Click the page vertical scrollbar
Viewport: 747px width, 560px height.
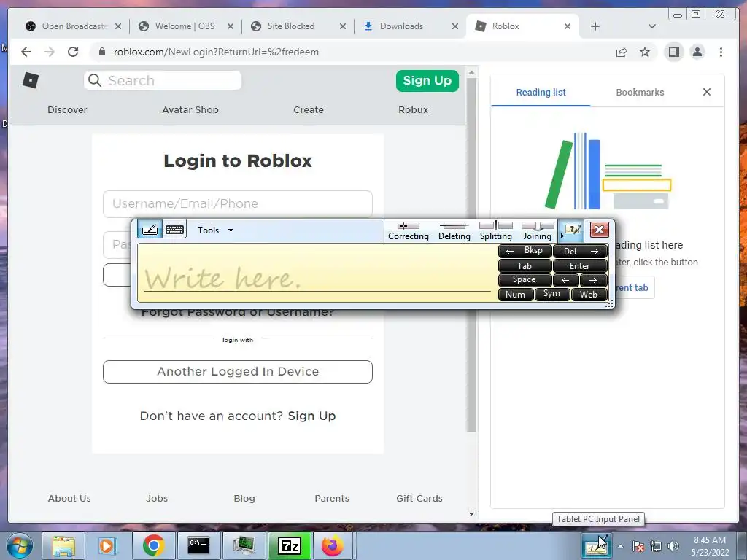(471, 254)
